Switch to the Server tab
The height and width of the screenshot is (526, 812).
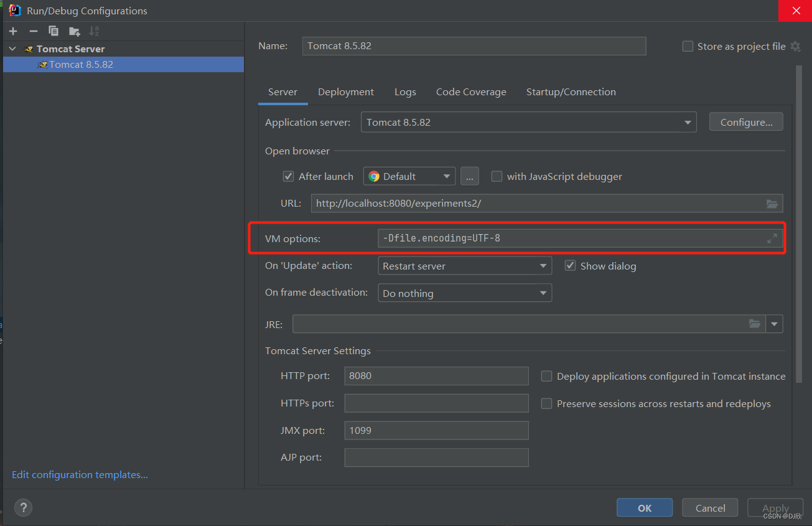click(x=282, y=92)
